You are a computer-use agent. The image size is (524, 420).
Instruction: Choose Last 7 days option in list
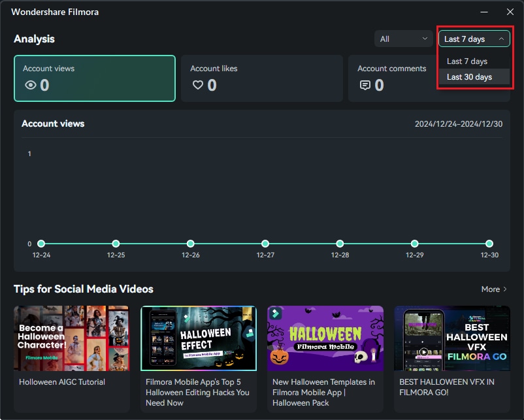coord(474,61)
